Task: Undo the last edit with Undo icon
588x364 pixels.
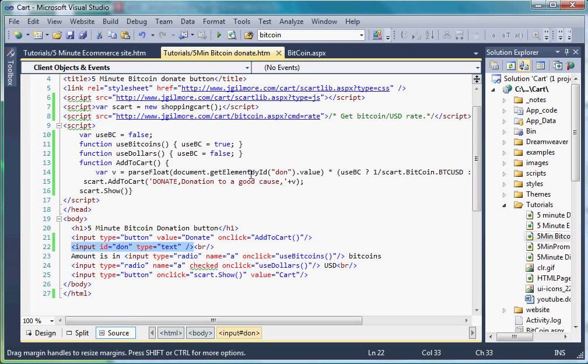Action: [x=142, y=35]
